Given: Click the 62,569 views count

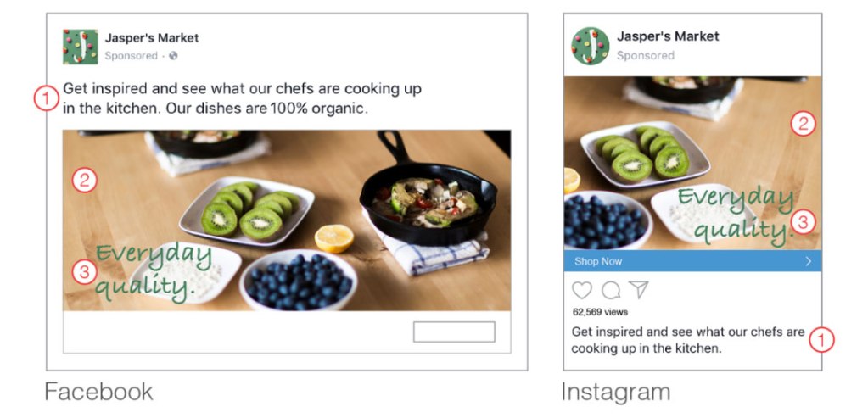Looking at the screenshot, I should tap(600, 312).
